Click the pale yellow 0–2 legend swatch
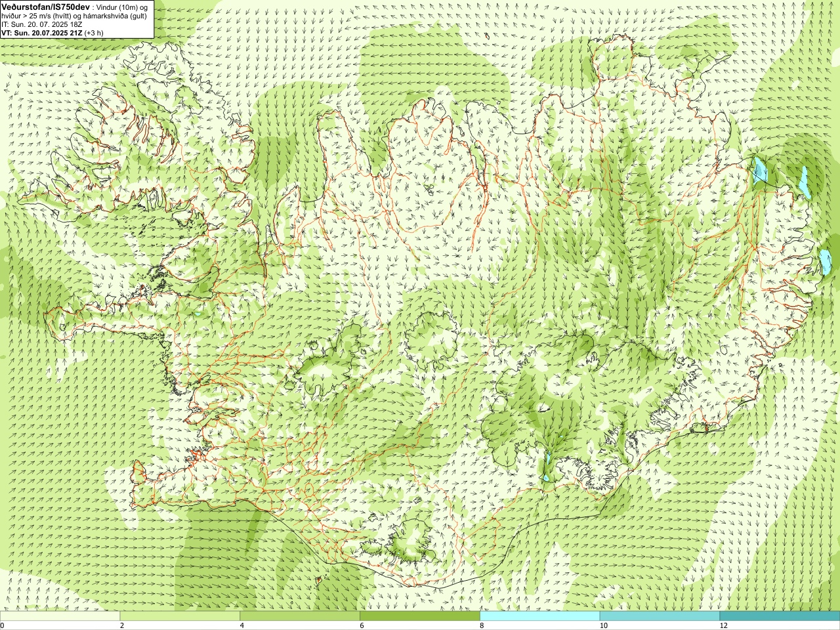Image resolution: width=840 pixels, height=630 pixels. (x=60, y=616)
